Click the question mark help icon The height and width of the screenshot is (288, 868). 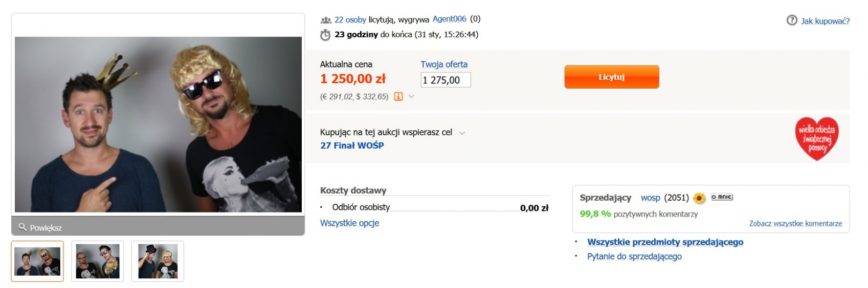(792, 20)
